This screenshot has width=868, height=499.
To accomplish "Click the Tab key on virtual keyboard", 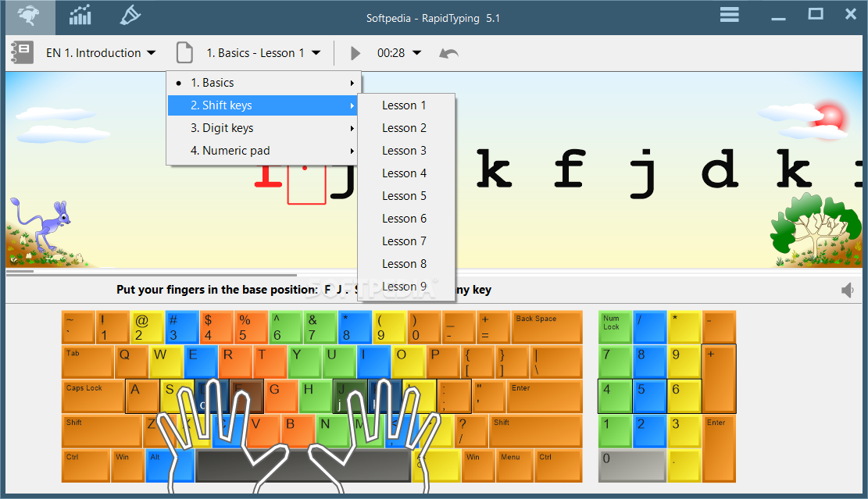I will [88, 362].
